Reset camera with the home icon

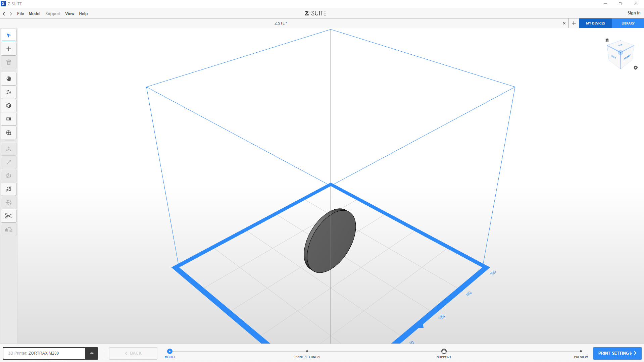click(607, 40)
